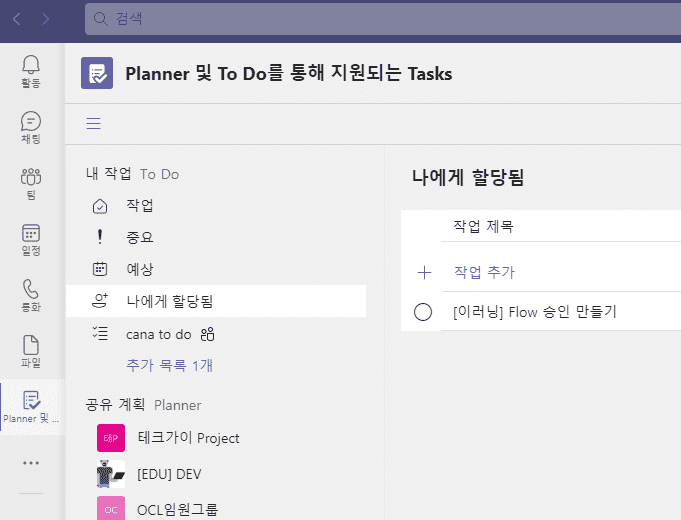This screenshot has width=681, height=520.
Task: Select 나에게 할당됨 list
Action: 216,301
